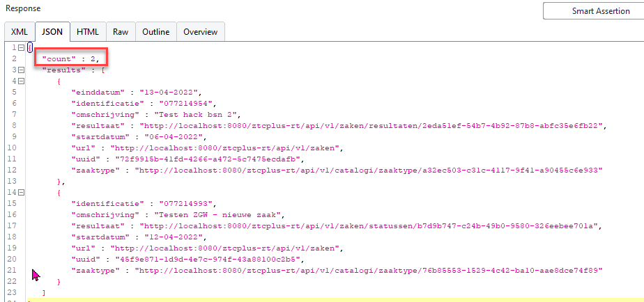The image size is (644, 302).
Task: Collapse the results array at line 3
Action: coord(21,70)
